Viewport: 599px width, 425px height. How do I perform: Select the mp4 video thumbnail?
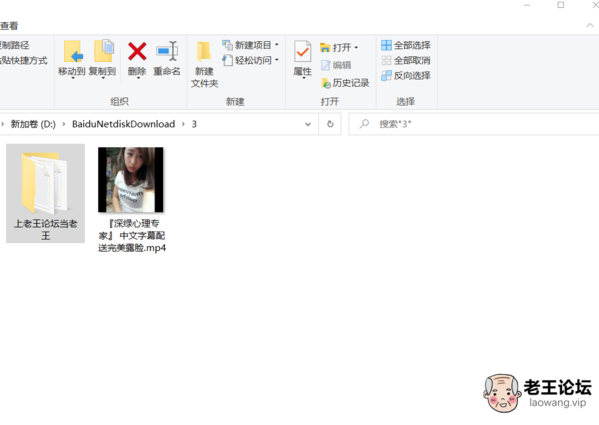pyautogui.click(x=131, y=179)
